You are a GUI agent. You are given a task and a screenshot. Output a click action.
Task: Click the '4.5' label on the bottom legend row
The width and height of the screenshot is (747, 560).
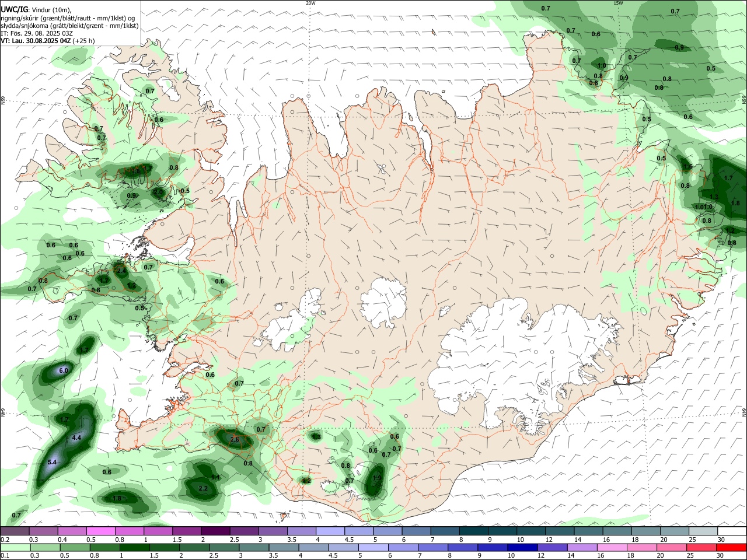tap(333, 556)
